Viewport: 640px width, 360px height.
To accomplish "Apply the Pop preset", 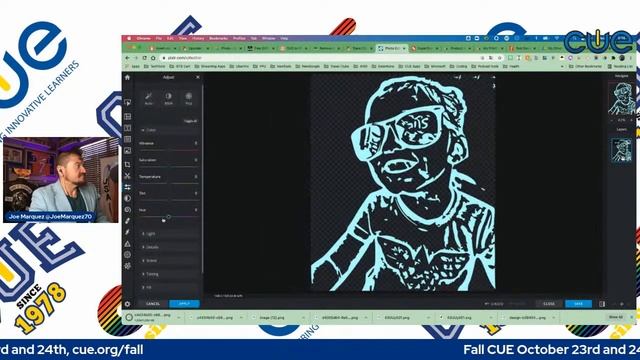I will click(x=189, y=98).
